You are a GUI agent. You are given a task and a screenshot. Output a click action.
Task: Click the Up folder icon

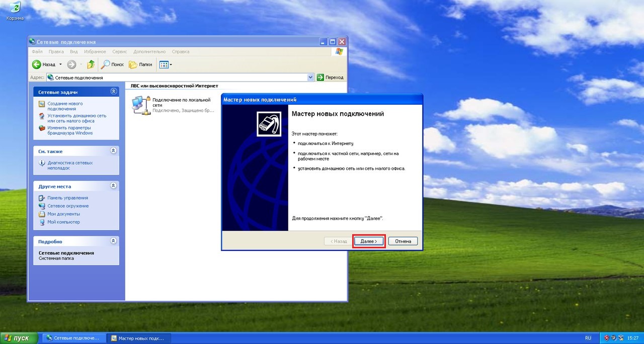(91, 64)
